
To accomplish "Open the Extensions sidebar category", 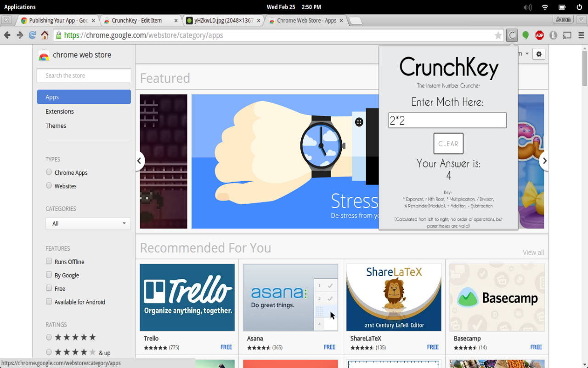I will [60, 111].
